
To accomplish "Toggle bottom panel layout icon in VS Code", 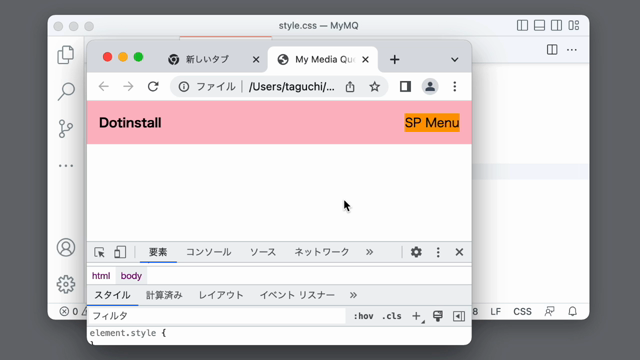I will 539,25.
